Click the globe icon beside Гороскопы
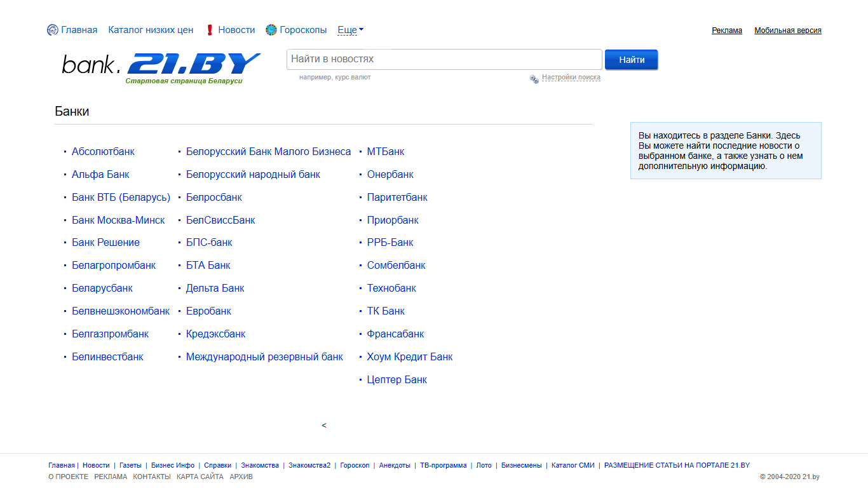This screenshot has width=868, height=488. (271, 30)
